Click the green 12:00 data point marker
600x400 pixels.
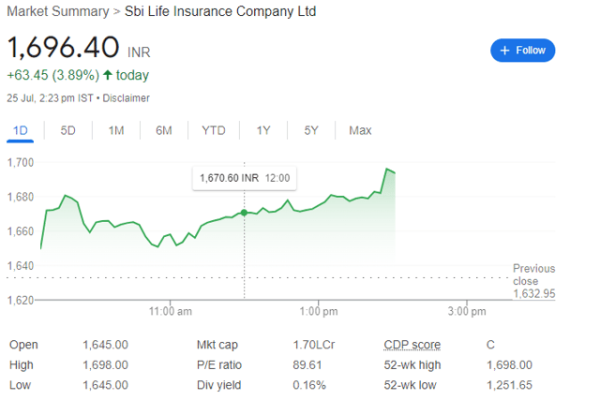click(244, 213)
